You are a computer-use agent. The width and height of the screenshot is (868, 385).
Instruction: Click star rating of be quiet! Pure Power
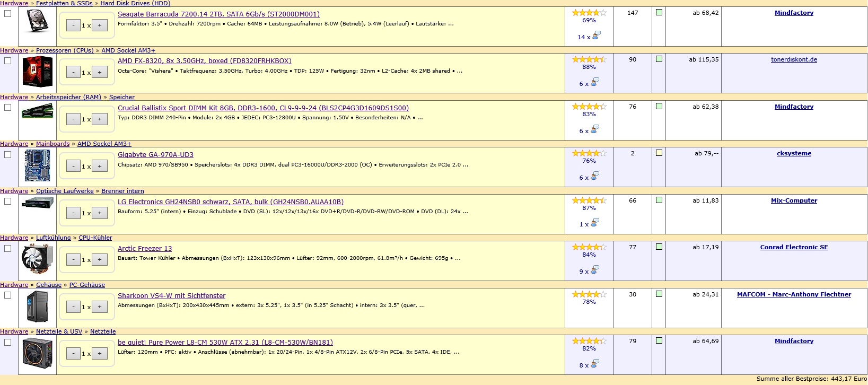click(589, 341)
